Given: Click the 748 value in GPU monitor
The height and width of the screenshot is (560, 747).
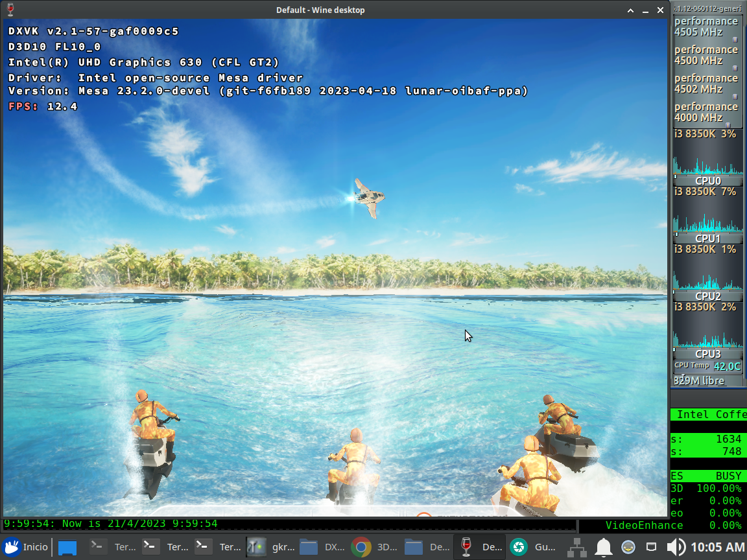Looking at the screenshot, I should tap(731, 451).
